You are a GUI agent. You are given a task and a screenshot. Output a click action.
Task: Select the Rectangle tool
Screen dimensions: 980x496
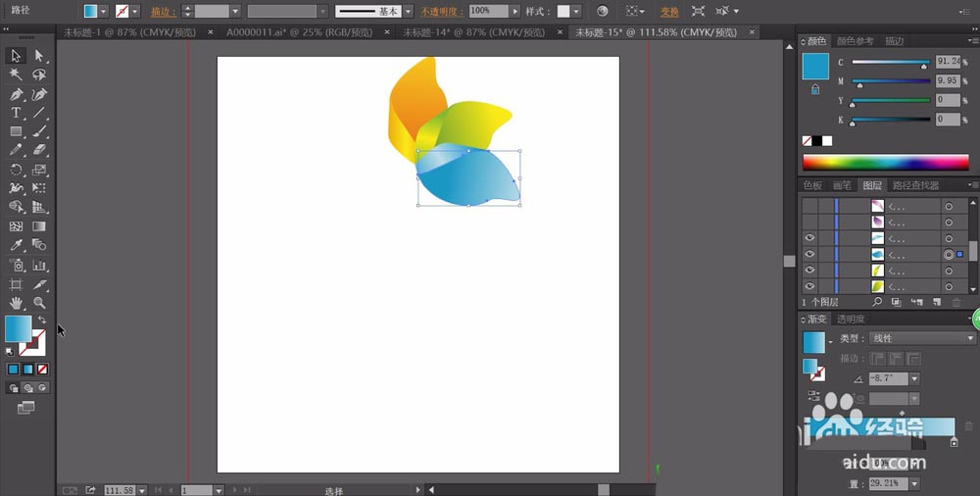coord(16,132)
